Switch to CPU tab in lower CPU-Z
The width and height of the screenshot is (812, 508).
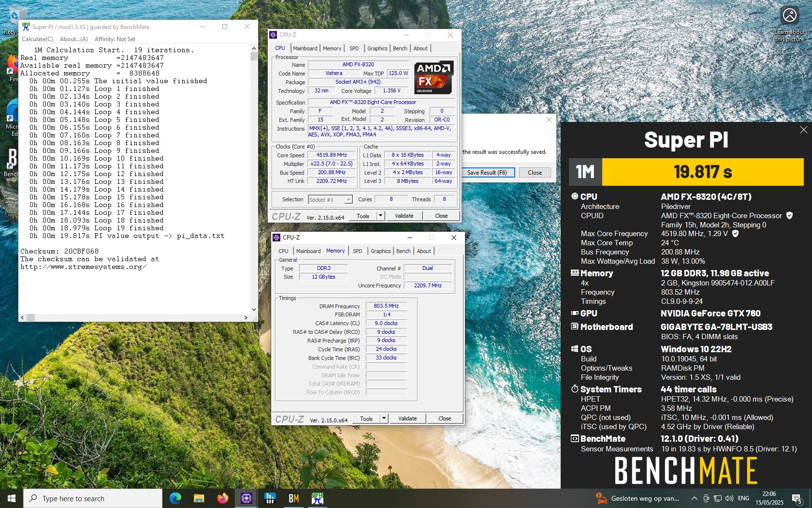coord(283,251)
